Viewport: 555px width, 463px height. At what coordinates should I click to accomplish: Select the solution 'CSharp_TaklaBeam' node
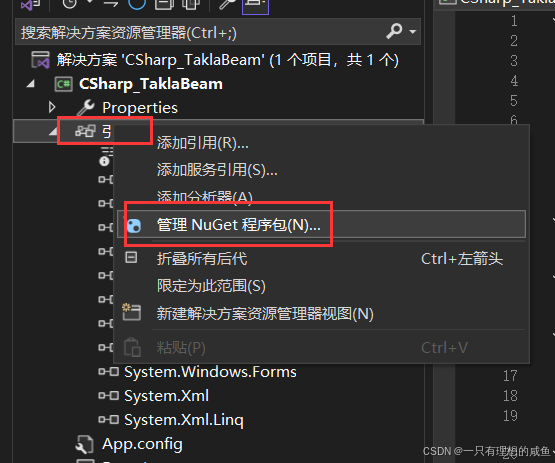(228, 60)
